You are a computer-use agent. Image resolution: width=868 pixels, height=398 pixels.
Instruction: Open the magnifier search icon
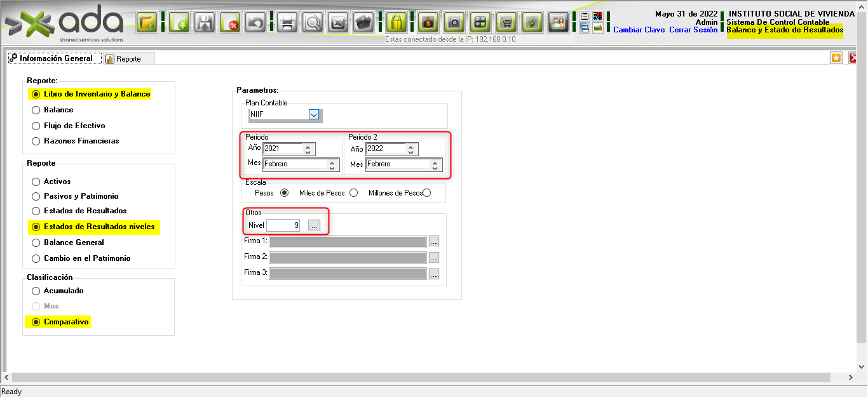point(313,23)
